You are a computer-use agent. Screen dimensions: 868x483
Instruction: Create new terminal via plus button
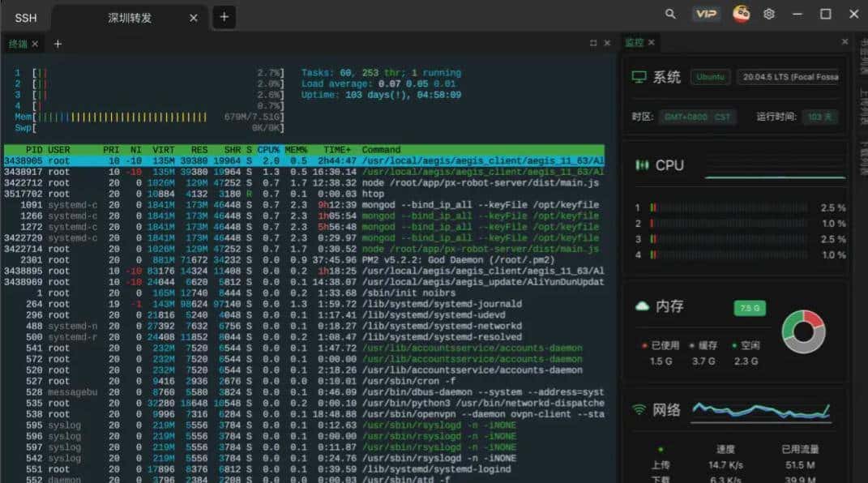(57, 45)
